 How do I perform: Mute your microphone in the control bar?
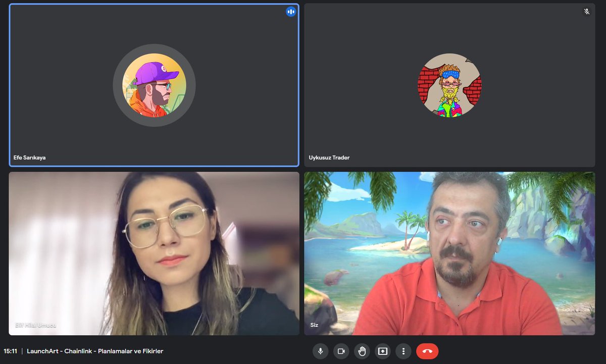320,351
